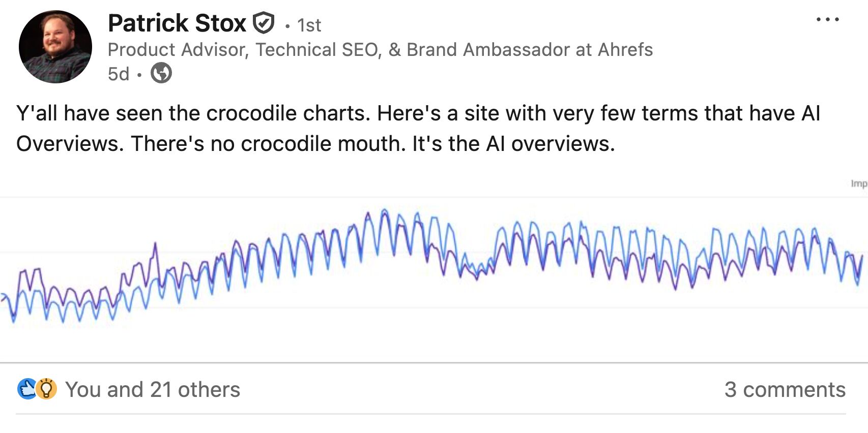The image size is (868, 433).
Task: Select the lightbulb Insightful reaction icon
Action: pos(47,389)
